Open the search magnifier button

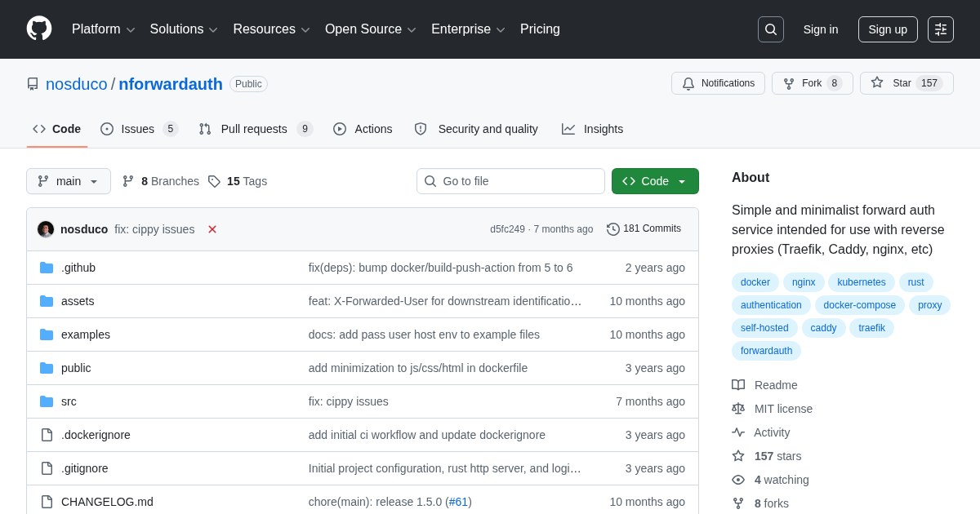[770, 29]
